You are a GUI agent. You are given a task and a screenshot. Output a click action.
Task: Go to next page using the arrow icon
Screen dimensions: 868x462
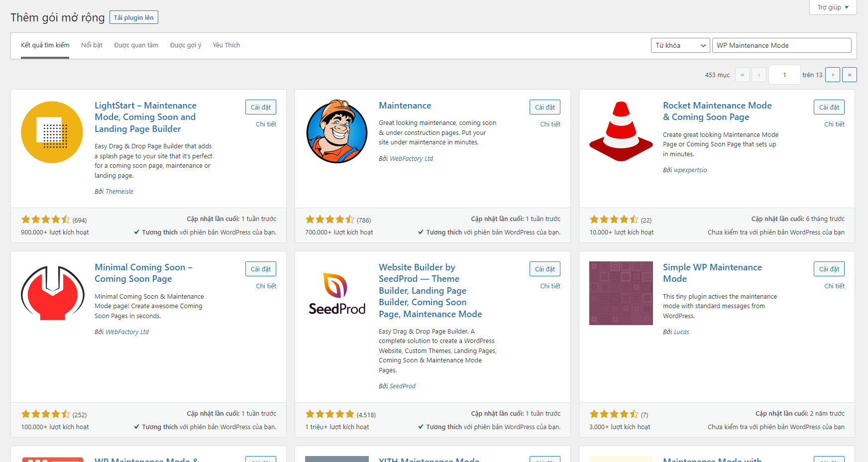coord(833,75)
